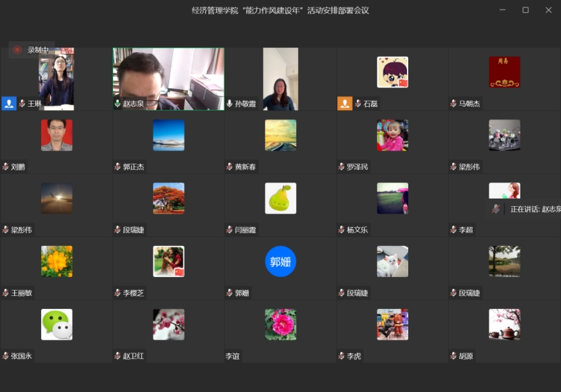The height and width of the screenshot is (392, 561).
Task: Click the orange co-host badge beside 石磊
Action: click(x=345, y=103)
